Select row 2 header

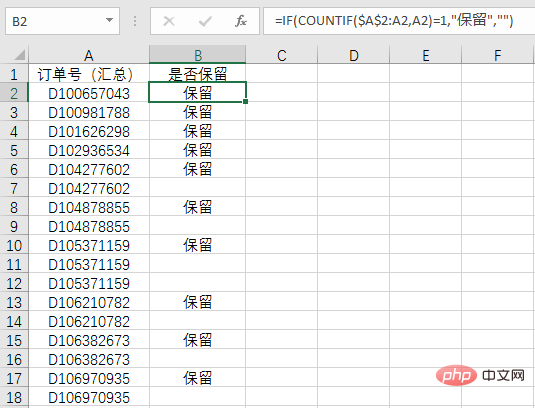click(x=14, y=92)
